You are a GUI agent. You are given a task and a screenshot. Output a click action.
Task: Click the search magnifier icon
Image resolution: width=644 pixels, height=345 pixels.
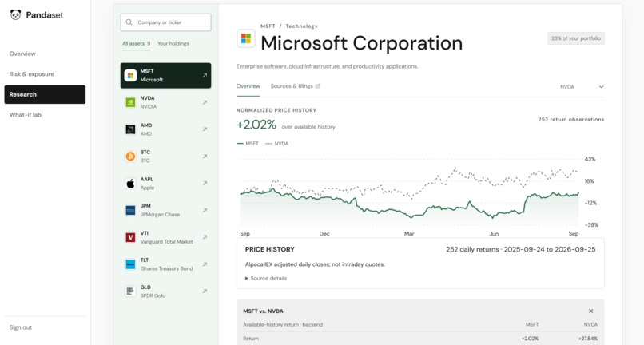coord(129,22)
